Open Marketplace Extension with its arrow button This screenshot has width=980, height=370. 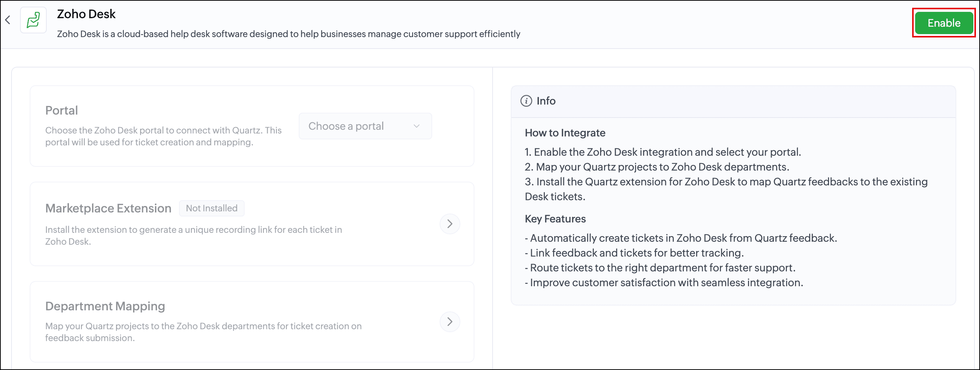coord(450,224)
